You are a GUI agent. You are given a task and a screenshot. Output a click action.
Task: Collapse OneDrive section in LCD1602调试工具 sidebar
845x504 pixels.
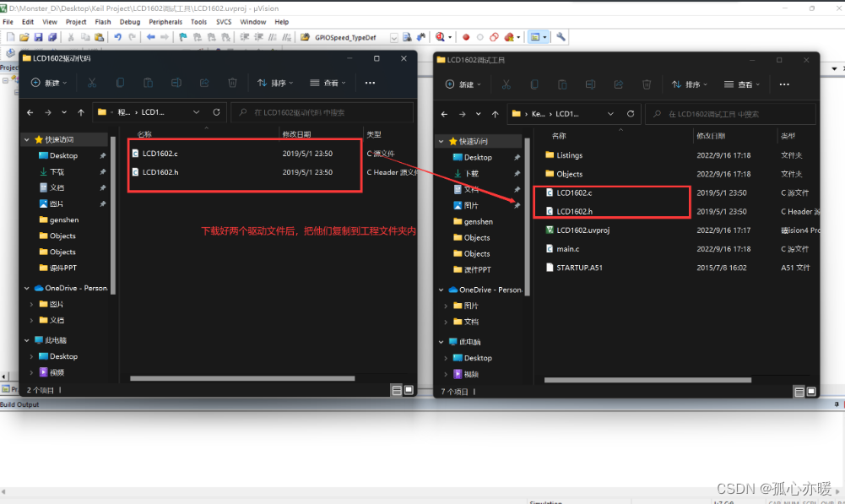point(441,290)
